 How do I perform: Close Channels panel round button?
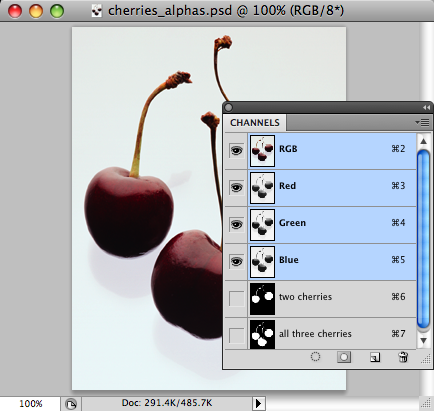click(x=229, y=107)
